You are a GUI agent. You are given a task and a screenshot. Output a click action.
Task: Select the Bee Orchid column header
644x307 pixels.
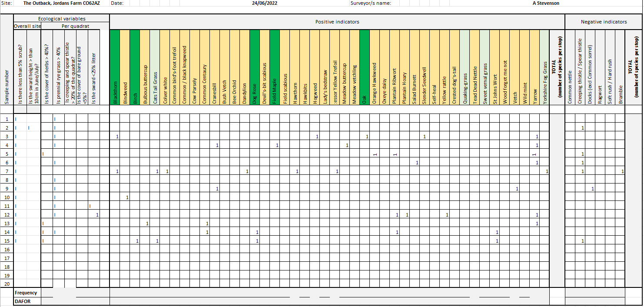[235, 67]
